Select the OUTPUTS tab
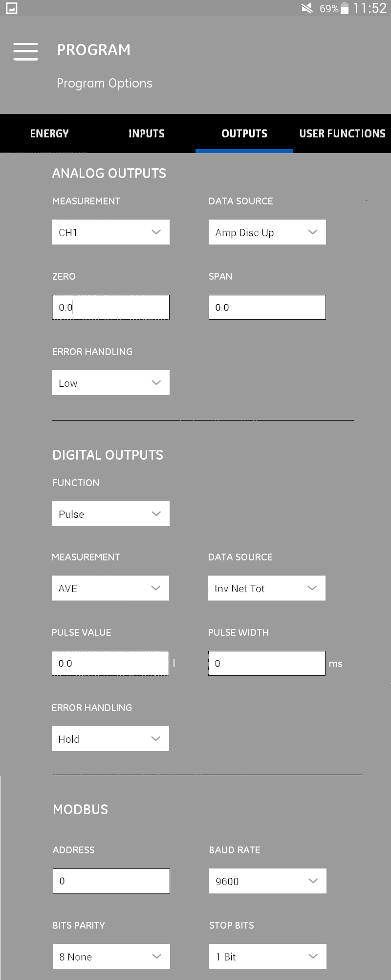 (x=244, y=134)
